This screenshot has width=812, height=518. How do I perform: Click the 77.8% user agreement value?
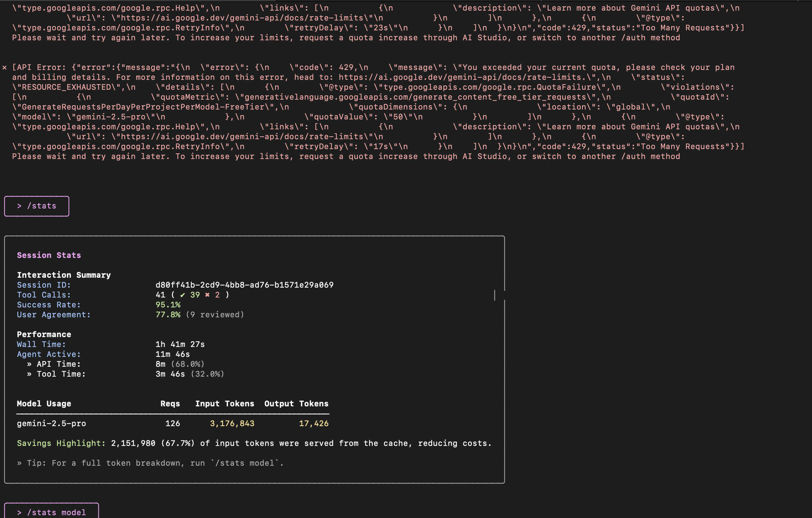click(168, 314)
